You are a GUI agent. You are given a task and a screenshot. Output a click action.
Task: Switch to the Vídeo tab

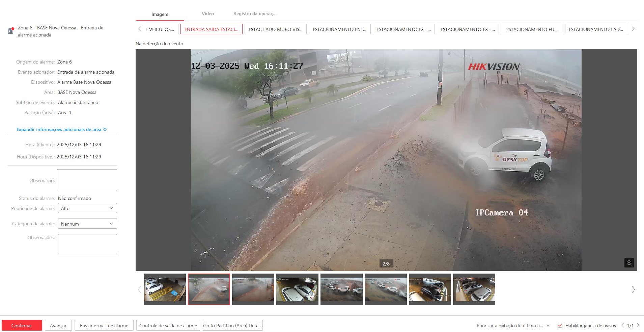(x=207, y=14)
